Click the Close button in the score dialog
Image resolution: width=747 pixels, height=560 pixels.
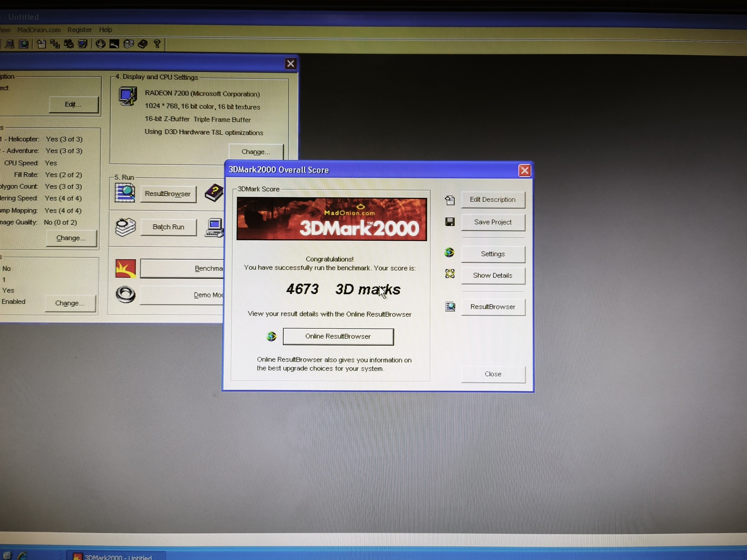click(493, 374)
